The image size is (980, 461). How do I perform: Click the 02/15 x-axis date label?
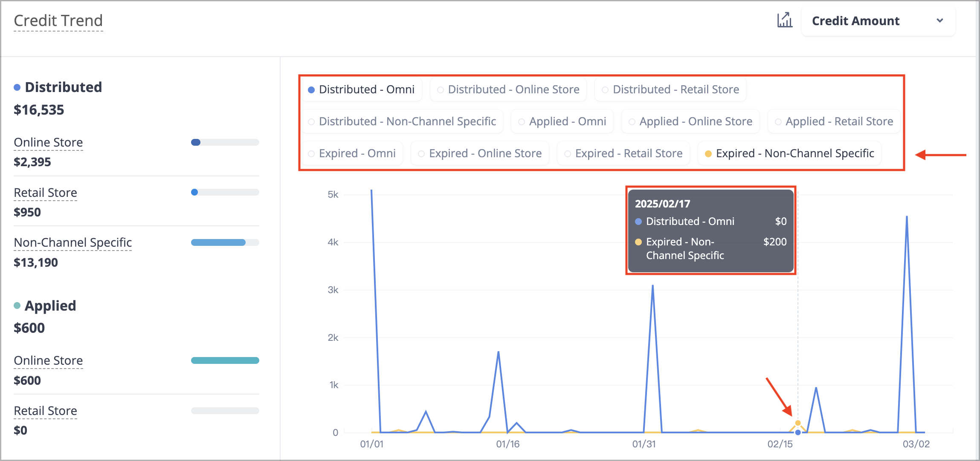[780, 444]
